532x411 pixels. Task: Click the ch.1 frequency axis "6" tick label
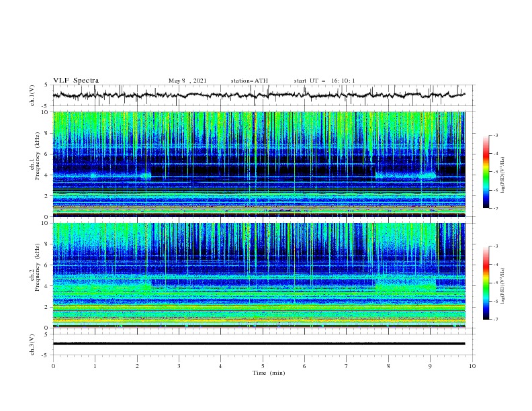[46, 154]
